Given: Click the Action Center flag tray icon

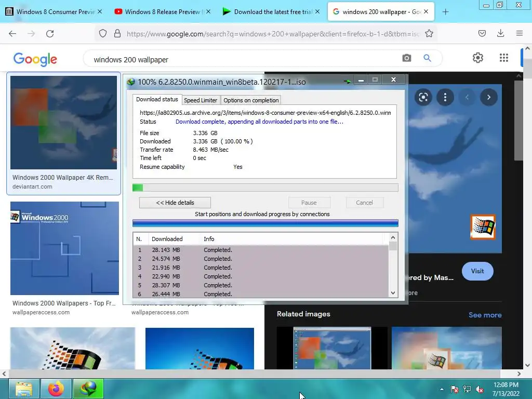Looking at the screenshot, I should 454,389.
